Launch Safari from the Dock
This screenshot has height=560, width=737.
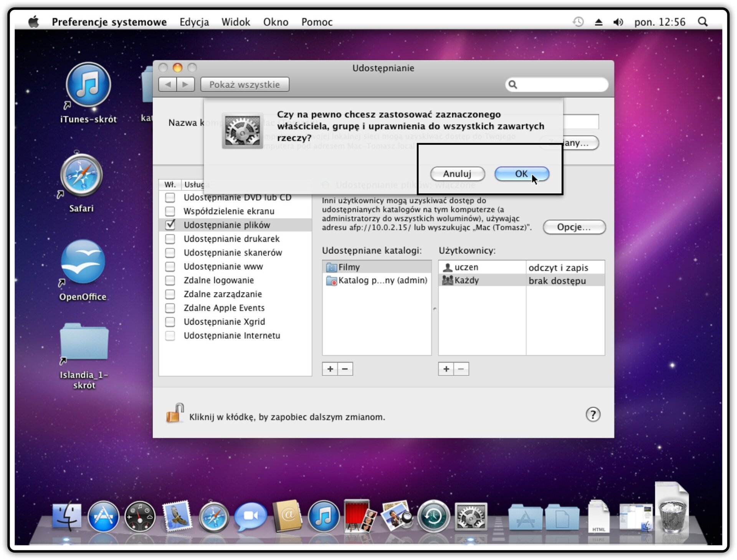(x=213, y=517)
